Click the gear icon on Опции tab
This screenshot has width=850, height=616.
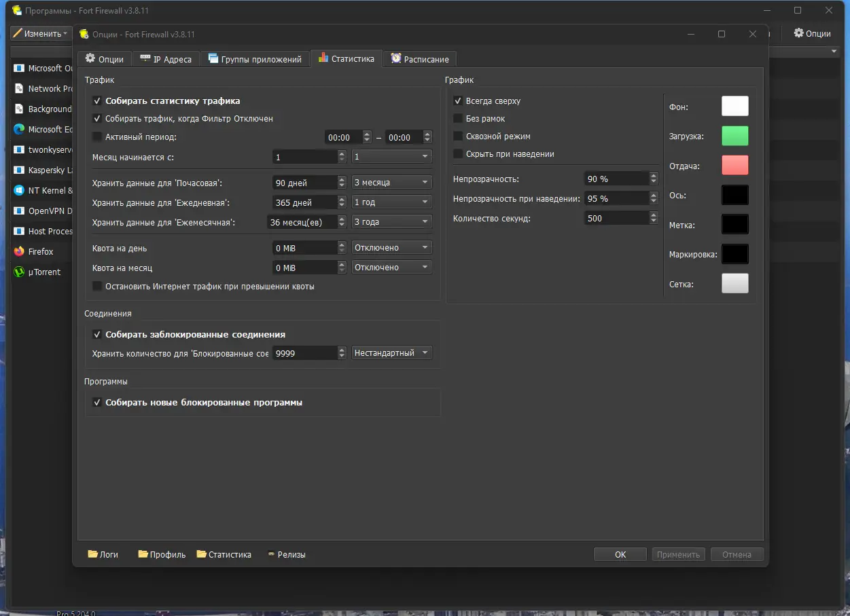(x=90, y=58)
